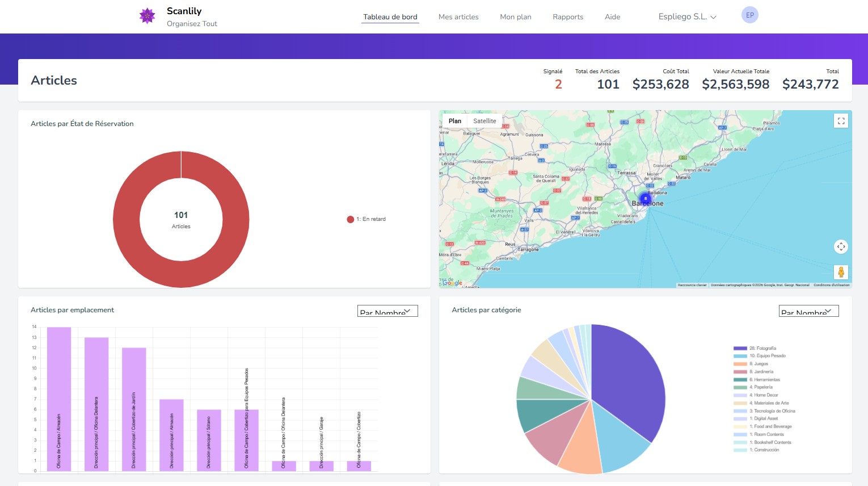Open 'Par Nombre' dropdown for Articles par catégorie

pyautogui.click(x=809, y=311)
